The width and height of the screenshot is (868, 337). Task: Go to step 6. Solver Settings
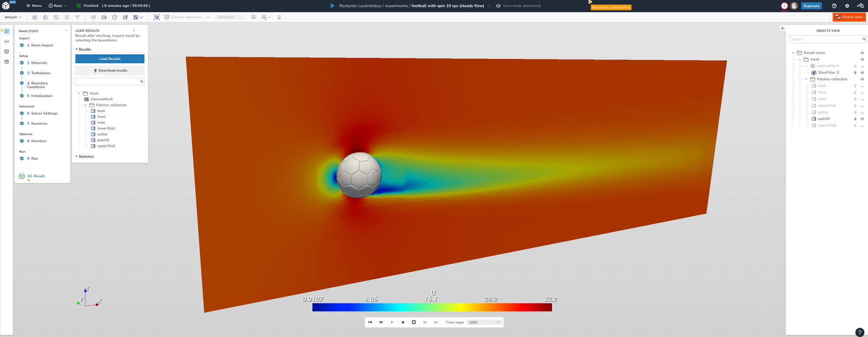[42, 113]
